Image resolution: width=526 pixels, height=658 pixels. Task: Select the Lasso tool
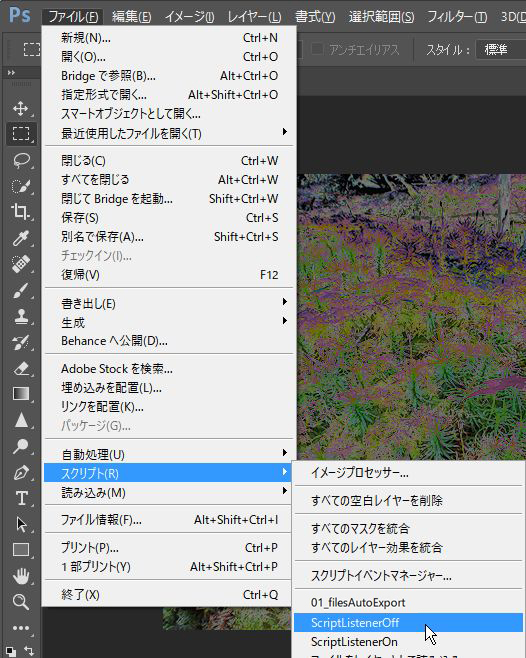point(21,160)
